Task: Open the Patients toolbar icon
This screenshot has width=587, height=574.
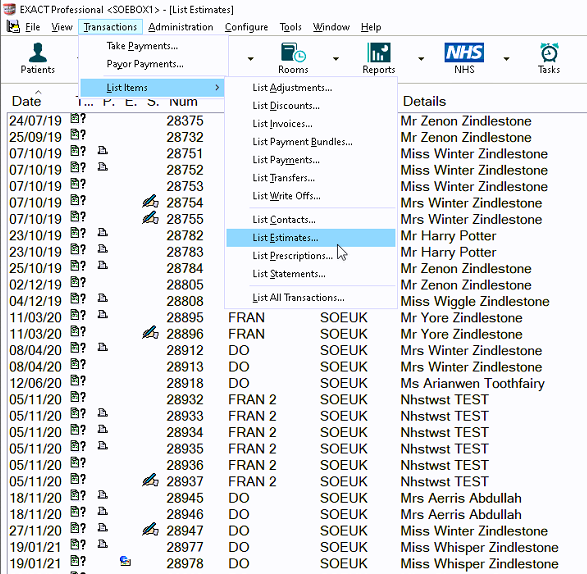Action: click(37, 58)
